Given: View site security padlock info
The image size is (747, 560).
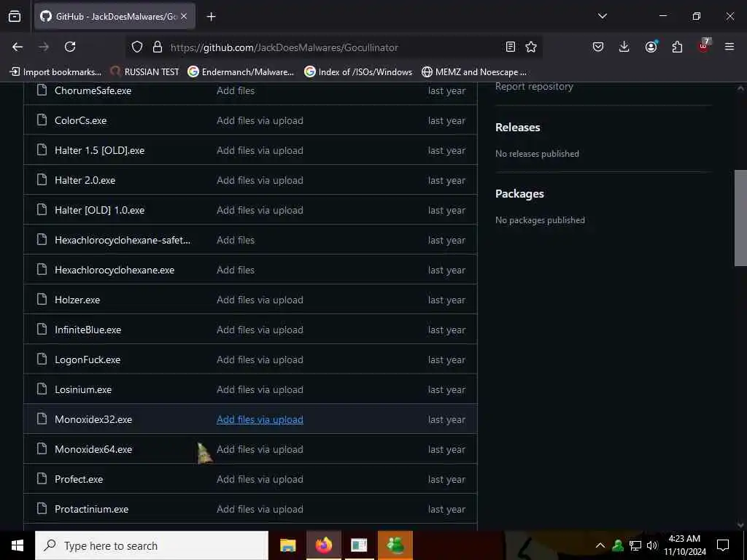Looking at the screenshot, I should tap(158, 47).
